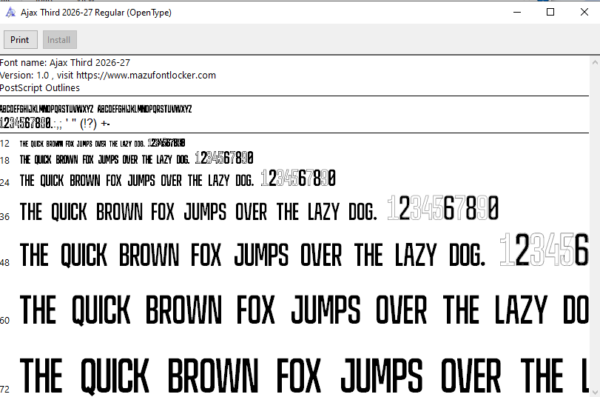Screen dimensions: 600x397
Task: Click the size 12 sample sentence
Action: 103,143
